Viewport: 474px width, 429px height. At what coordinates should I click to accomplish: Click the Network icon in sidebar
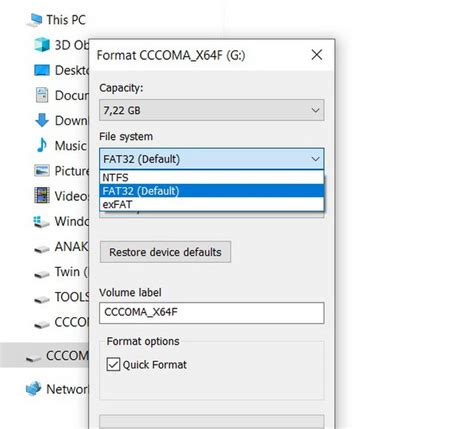point(34,389)
